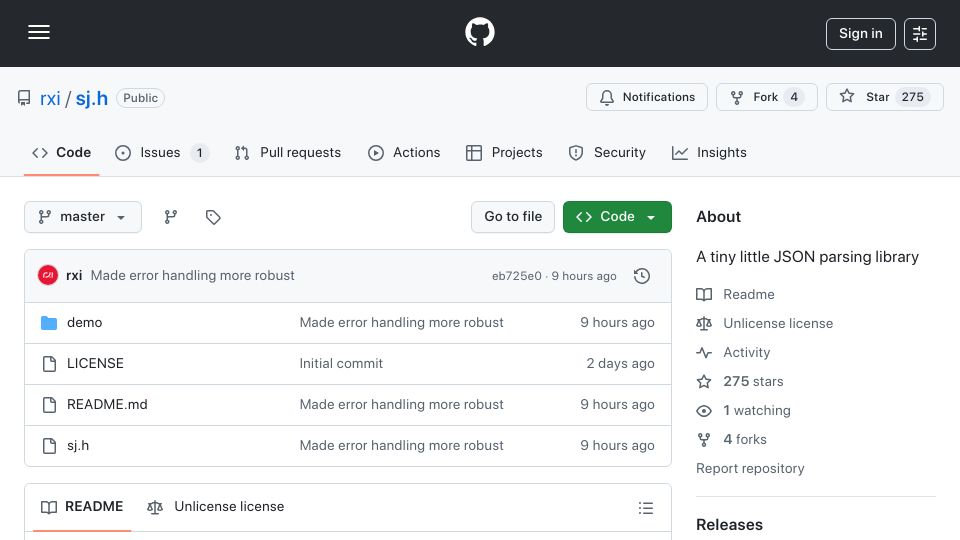The width and height of the screenshot is (960, 540).
Task: Fork the repository
Action: 767,97
